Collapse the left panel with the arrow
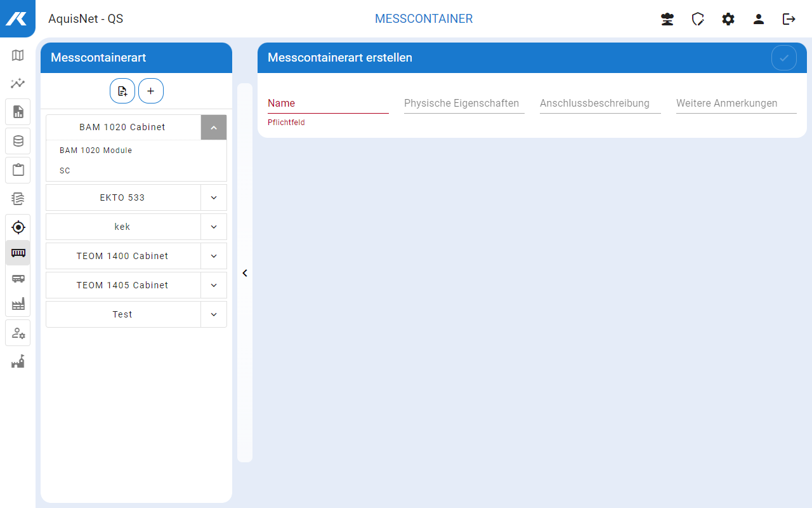Screen dimensions: 812x508 click(x=245, y=273)
